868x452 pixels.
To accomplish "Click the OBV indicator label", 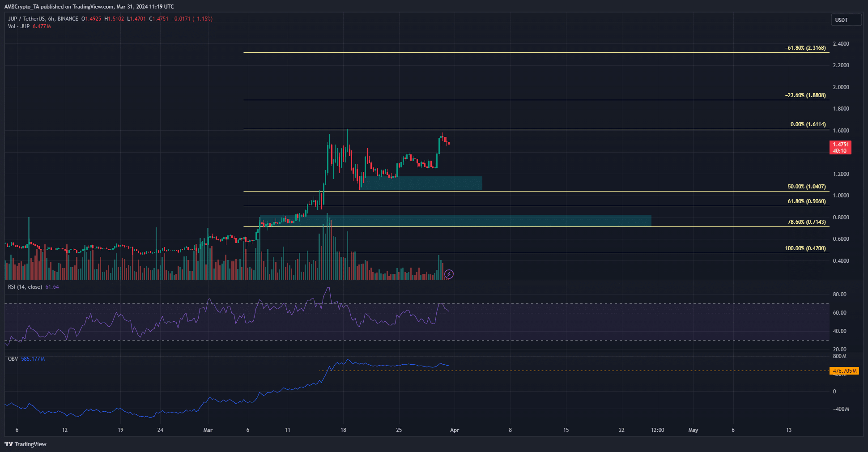I will click(x=13, y=359).
